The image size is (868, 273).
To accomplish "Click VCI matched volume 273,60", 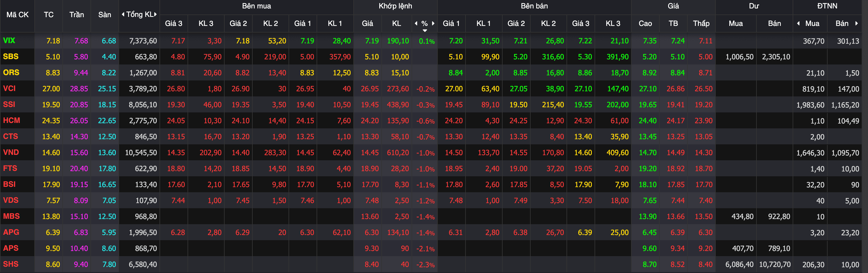I will [x=398, y=89].
